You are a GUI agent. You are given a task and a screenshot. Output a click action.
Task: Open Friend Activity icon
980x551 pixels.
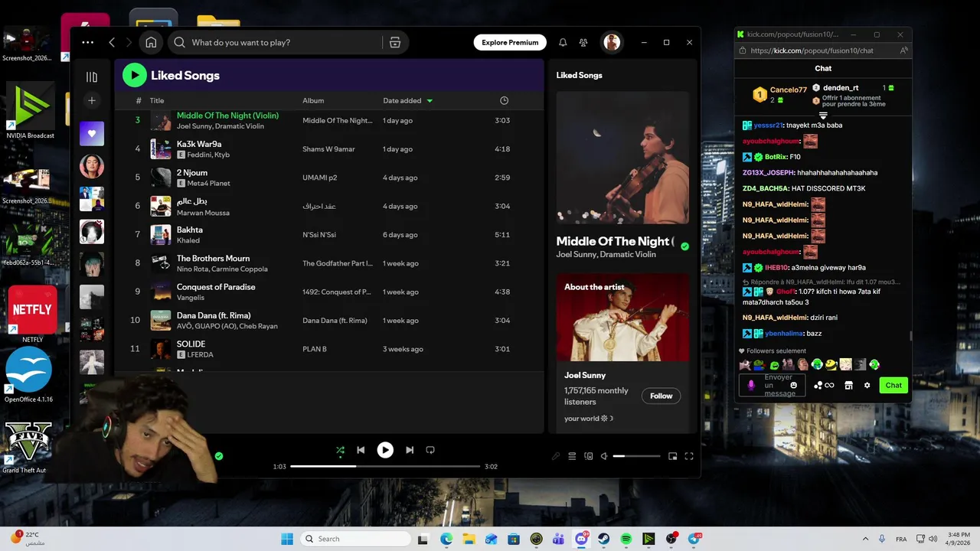coord(583,43)
